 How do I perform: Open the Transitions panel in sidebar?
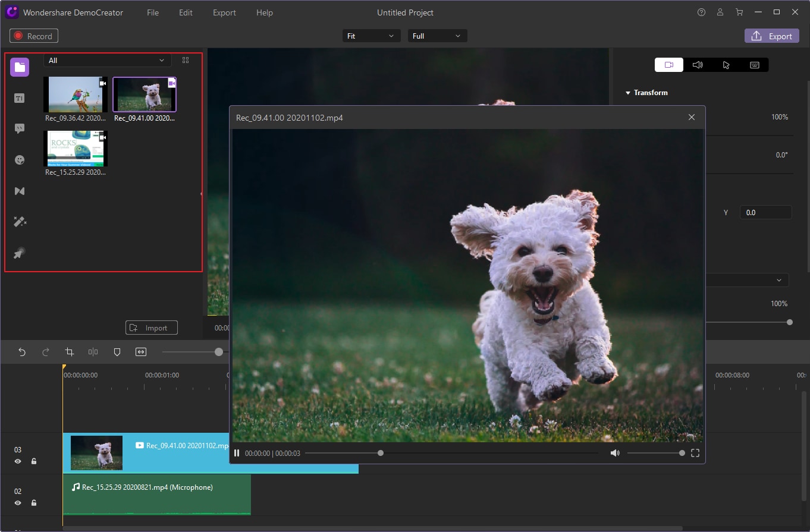click(x=20, y=191)
